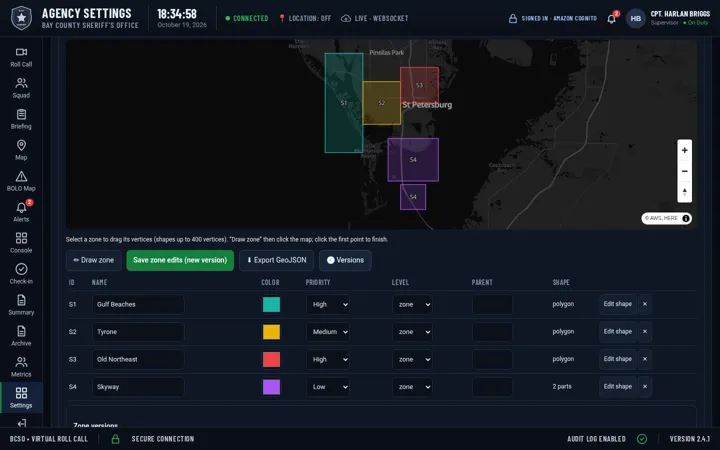The height and width of the screenshot is (450, 720).
Task: Click the Old Northeast name field
Action: coord(138,360)
